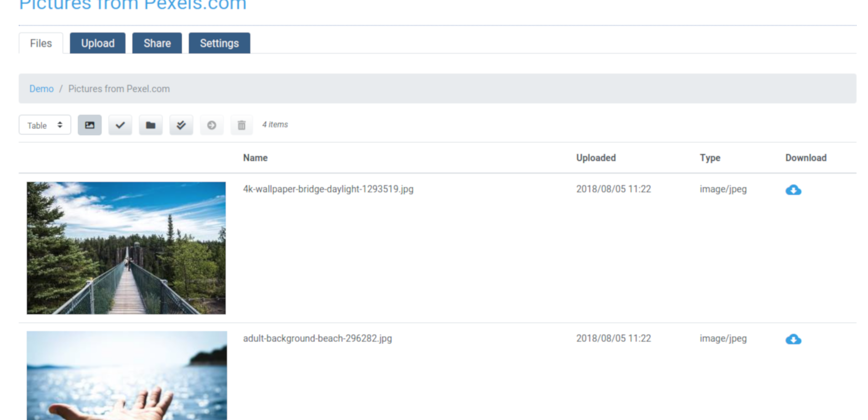Screen dimensions: 868x420
Task: Toggle the image thumbnails view icon
Action: [90, 125]
